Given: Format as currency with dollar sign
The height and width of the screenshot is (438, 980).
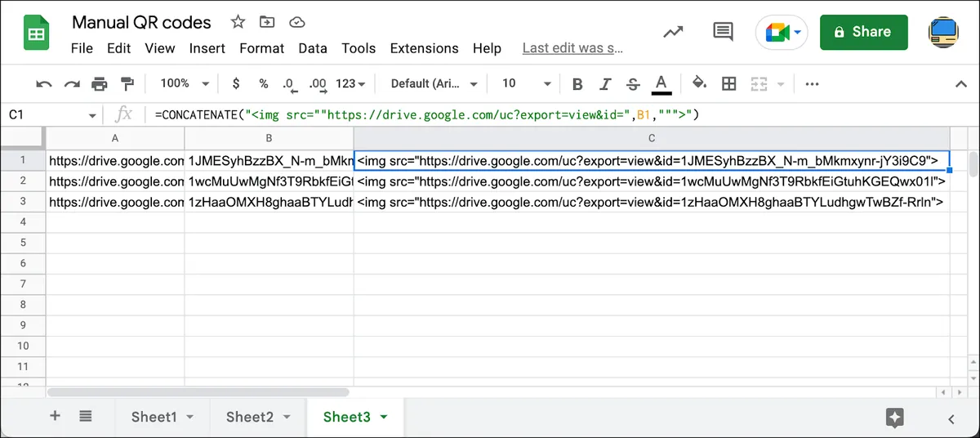Looking at the screenshot, I should 236,83.
